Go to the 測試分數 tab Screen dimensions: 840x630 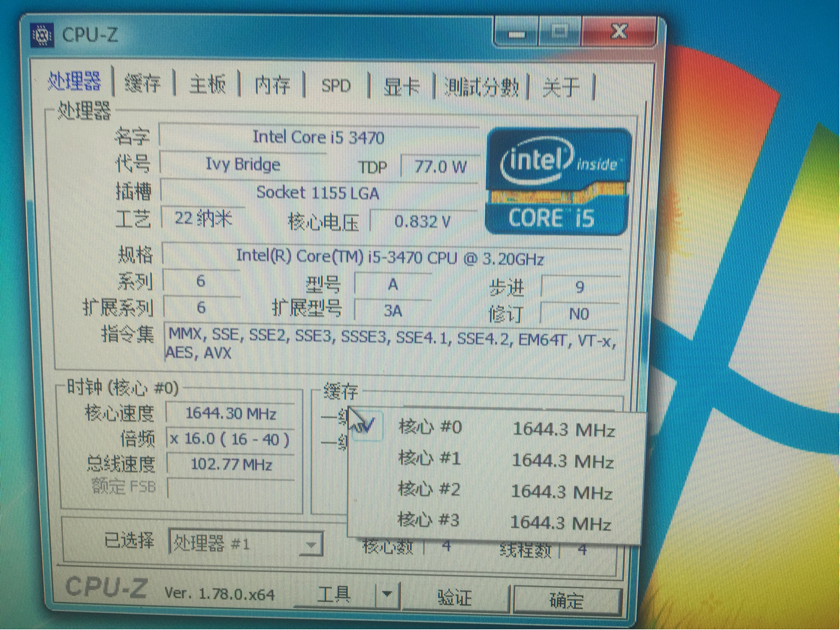[x=481, y=87]
